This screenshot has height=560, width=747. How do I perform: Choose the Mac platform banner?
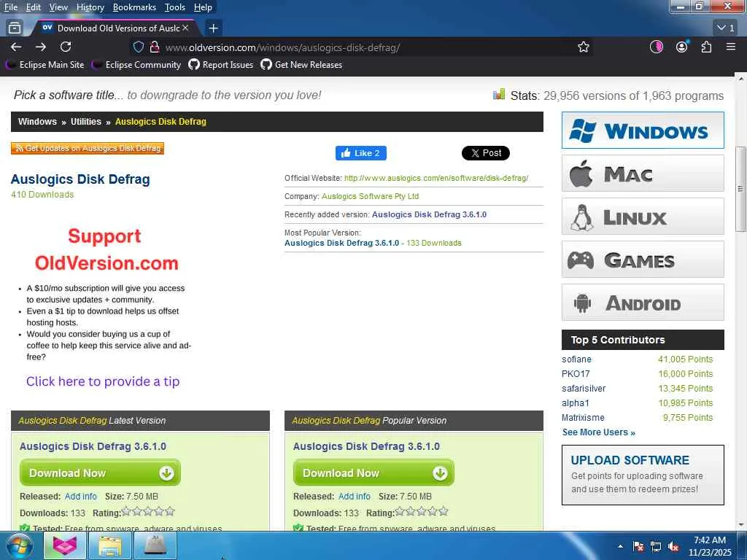(x=643, y=174)
